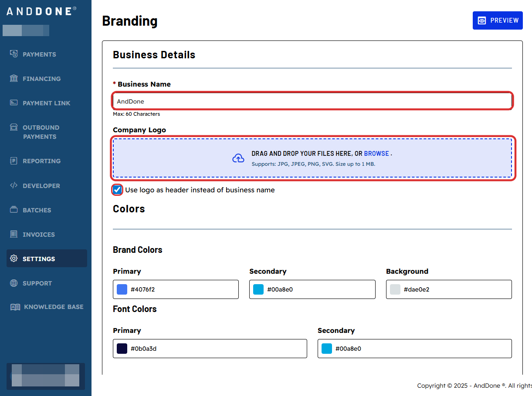Click the BROWSE link to upload files
The image size is (532, 396).
[376, 153]
